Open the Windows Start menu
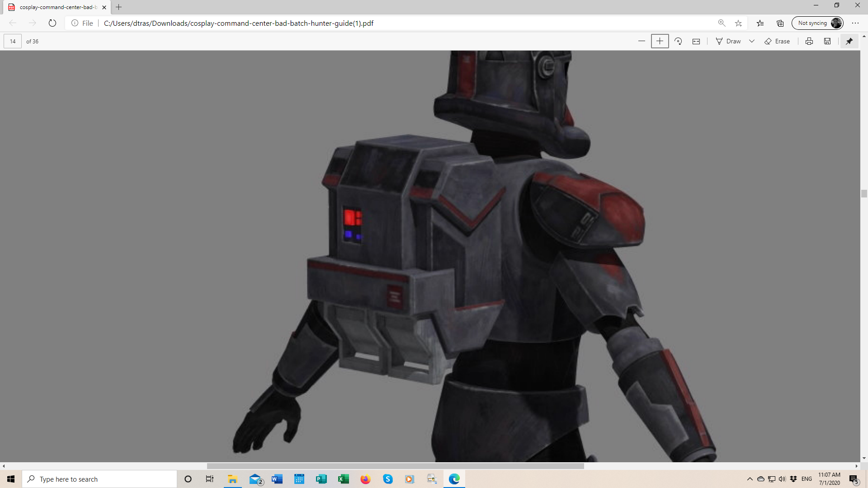 [x=11, y=479]
